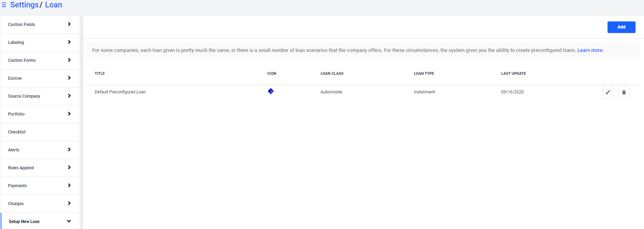Viewport: 644px width, 229px height.
Task: Expand the Rules Applied chevron
Action: (x=69, y=168)
